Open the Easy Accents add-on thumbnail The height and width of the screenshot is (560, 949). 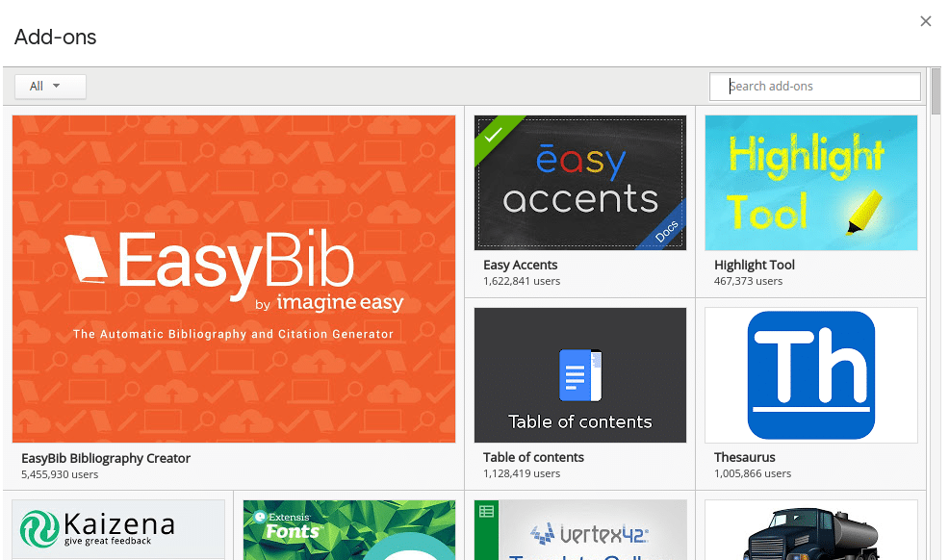point(580,183)
